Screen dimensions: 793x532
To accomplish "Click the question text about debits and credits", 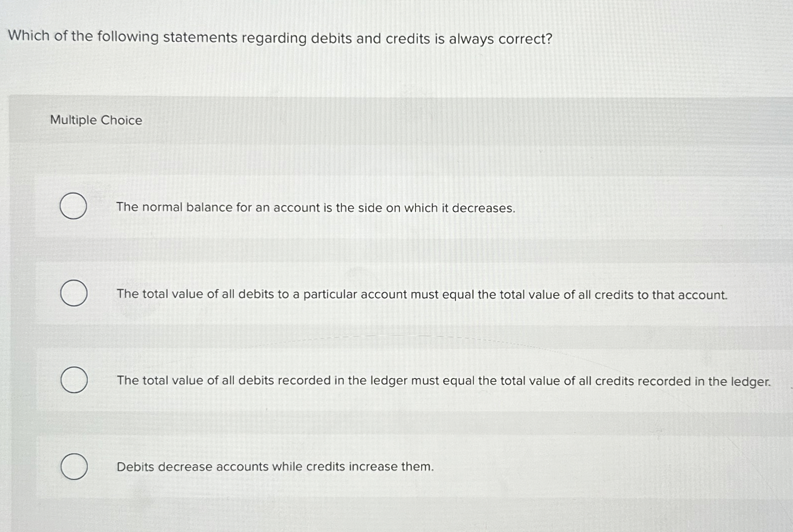I will point(280,36).
